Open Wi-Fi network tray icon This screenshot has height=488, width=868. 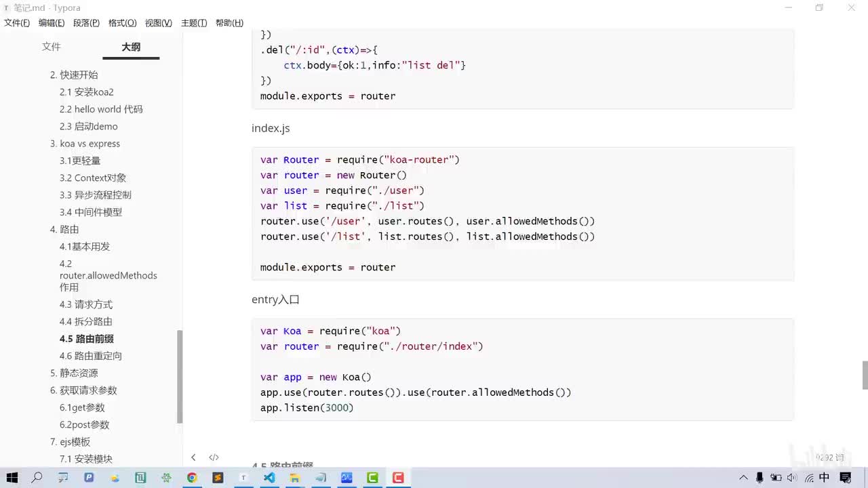808,478
